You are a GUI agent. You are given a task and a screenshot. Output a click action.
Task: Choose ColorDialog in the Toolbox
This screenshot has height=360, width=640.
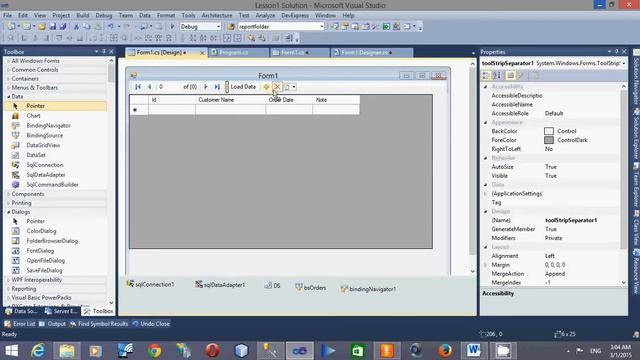point(41,231)
